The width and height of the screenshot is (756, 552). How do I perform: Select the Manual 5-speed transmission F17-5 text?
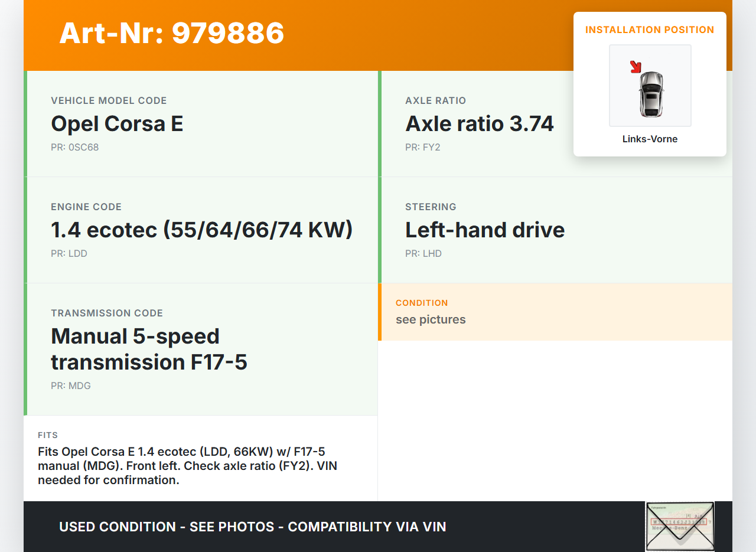pyautogui.click(x=149, y=349)
